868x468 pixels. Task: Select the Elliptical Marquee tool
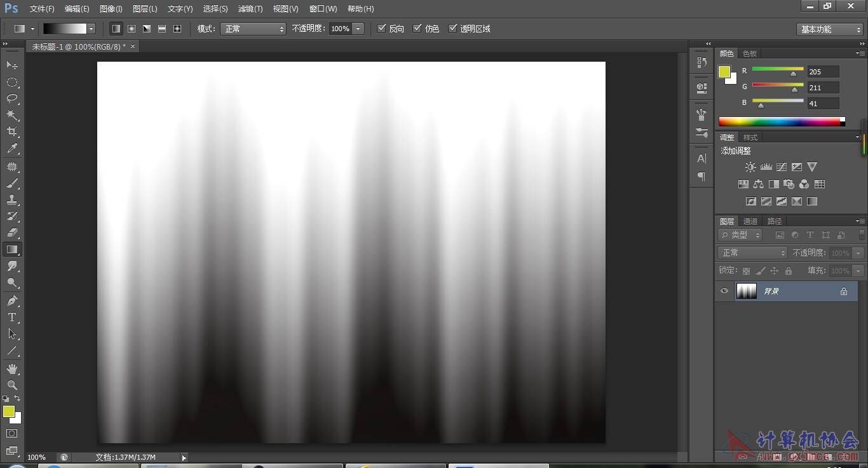(12, 82)
